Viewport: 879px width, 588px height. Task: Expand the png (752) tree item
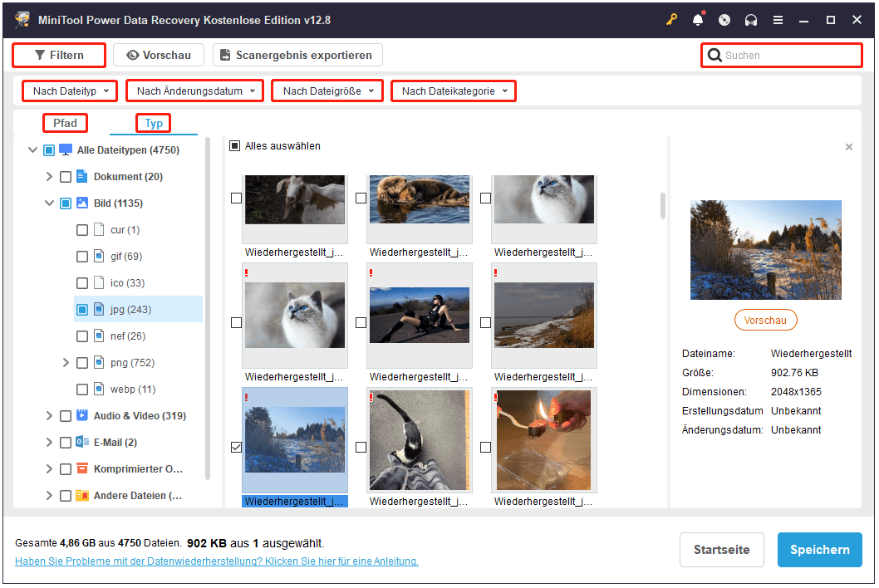pyautogui.click(x=66, y=362)
